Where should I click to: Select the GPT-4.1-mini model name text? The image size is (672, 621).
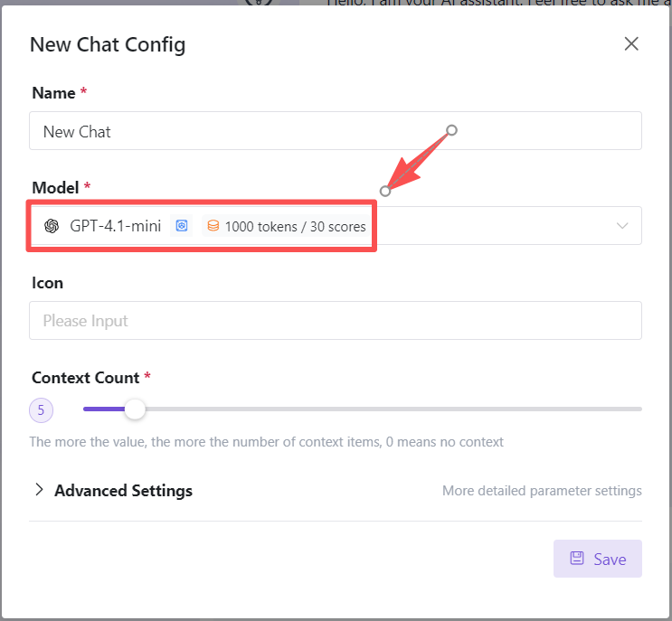point(116,226)
